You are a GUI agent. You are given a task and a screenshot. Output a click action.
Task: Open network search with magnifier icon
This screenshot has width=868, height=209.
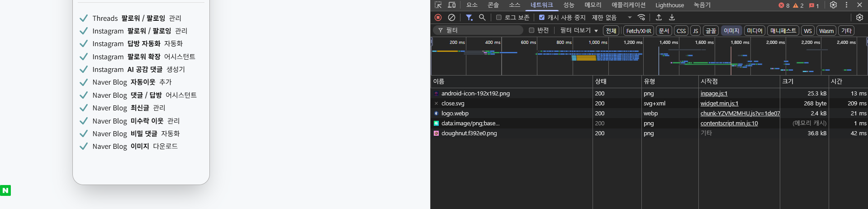pos(482,17)
